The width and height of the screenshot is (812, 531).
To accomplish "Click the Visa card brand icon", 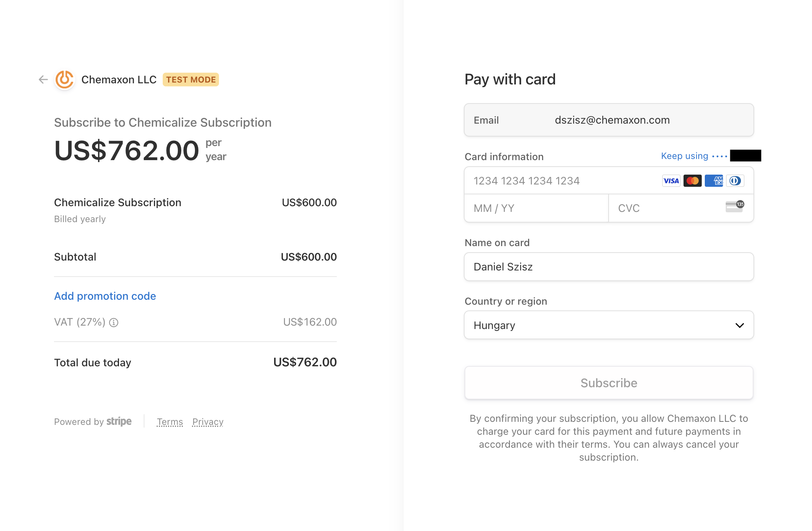I will pos(671,180).
